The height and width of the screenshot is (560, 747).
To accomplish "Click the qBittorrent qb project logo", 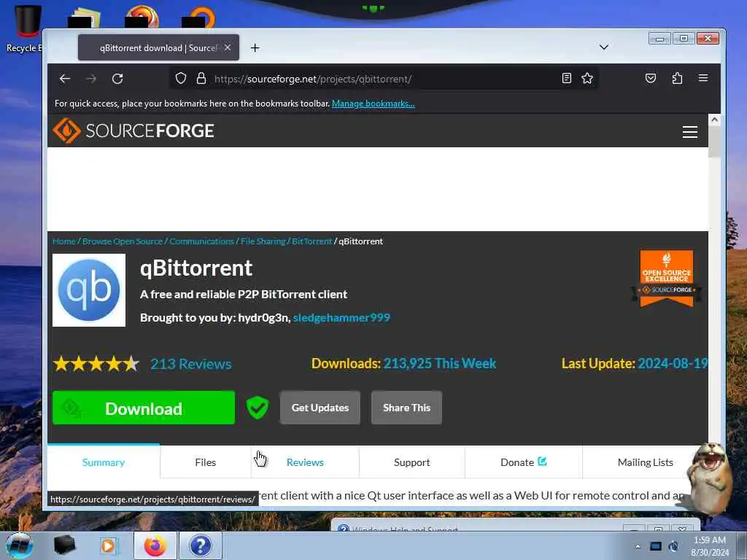I will pos(89,290).
